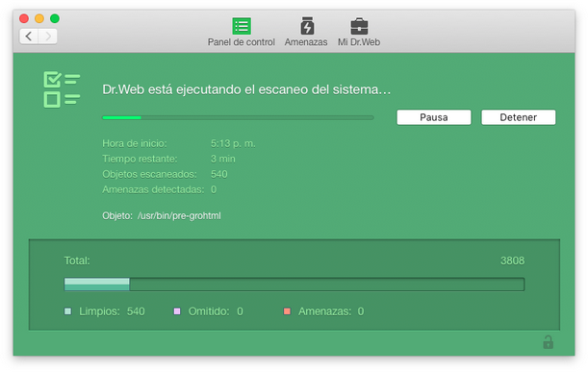Click the Omitido legend color swatch
Image resolution: width=588 pixels, height=372 pixels.
(177, 311)
